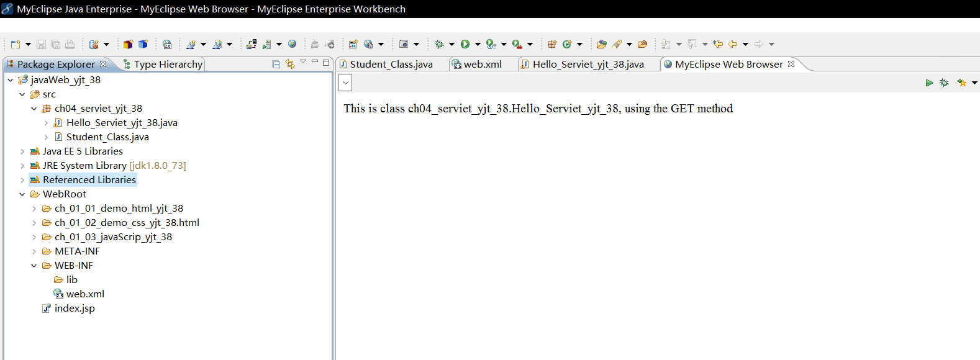Click the Last Edit Location arrow icon

[x=718, y=44]
